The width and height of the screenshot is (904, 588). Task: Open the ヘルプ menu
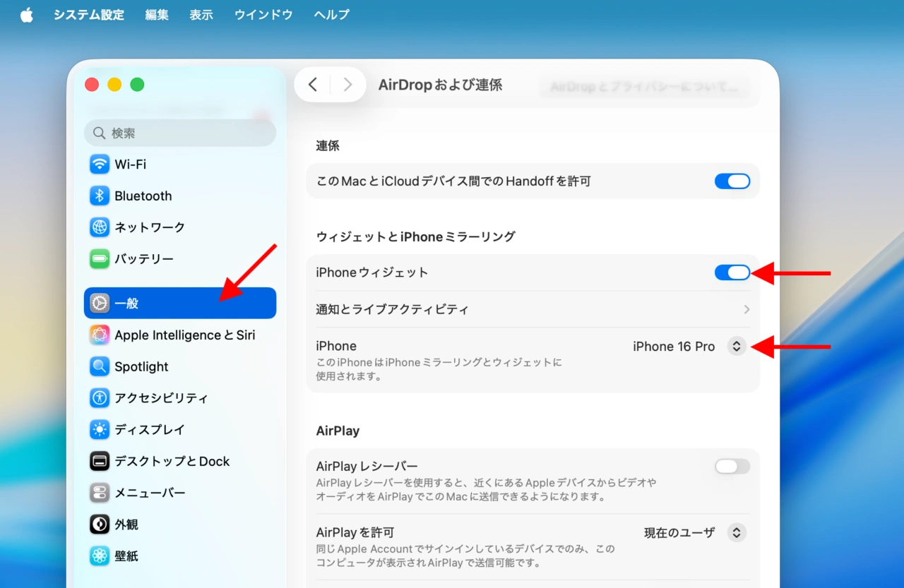pos(331,14)
